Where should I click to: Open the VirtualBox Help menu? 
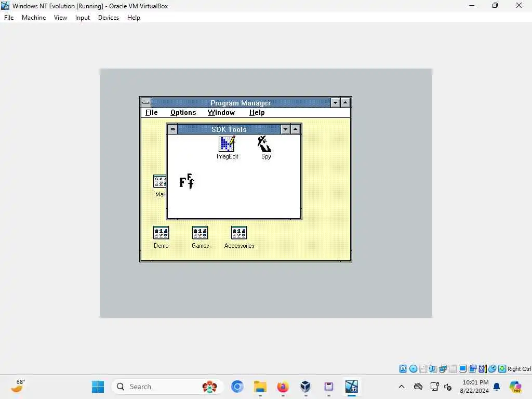[x=134, y=18]
